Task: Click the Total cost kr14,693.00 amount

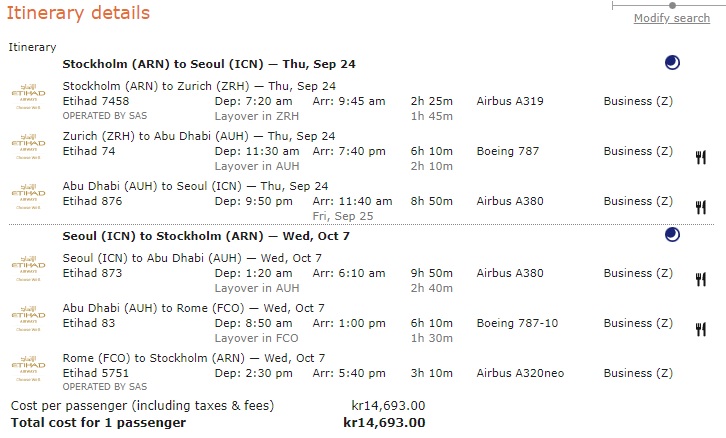Action: click(384, 423)
